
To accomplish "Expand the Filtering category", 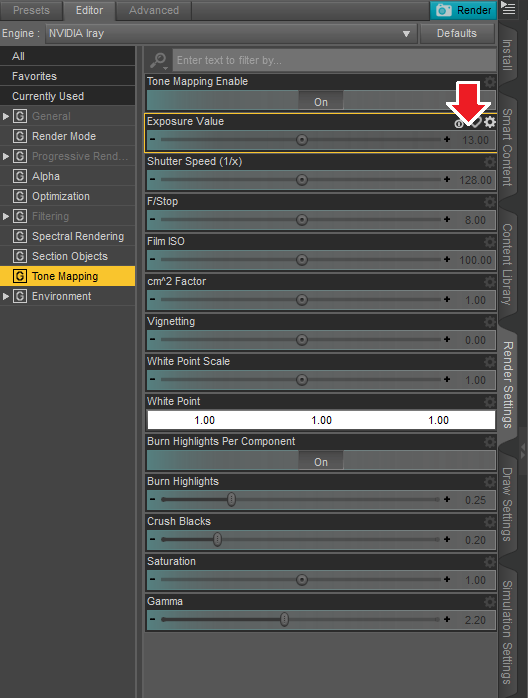I will 6,216.
